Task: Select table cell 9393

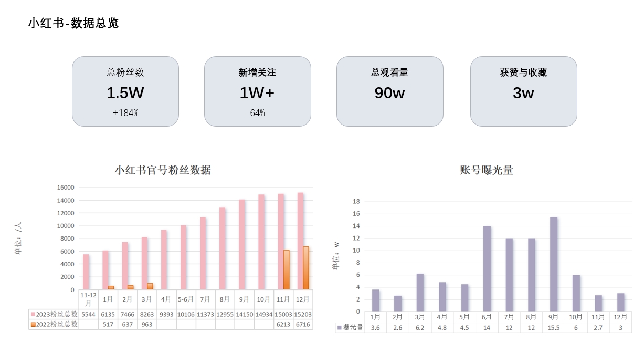Action: pos(166,314)
